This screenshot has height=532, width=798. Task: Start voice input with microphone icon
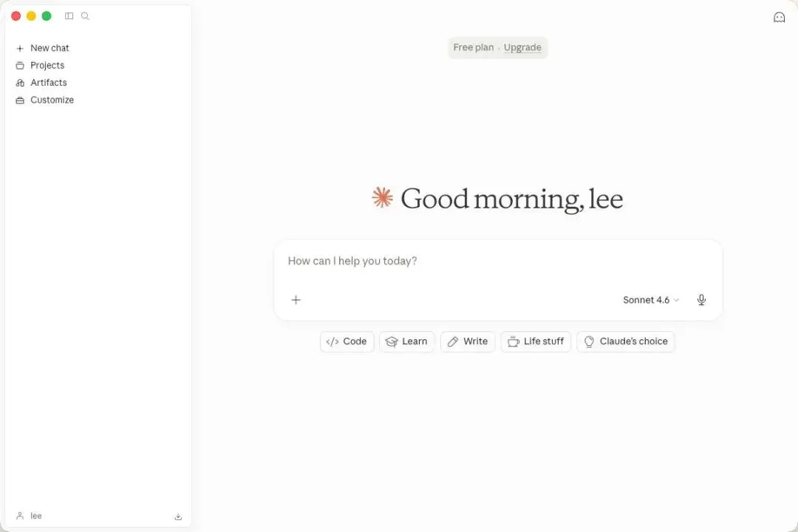(701, 300)
